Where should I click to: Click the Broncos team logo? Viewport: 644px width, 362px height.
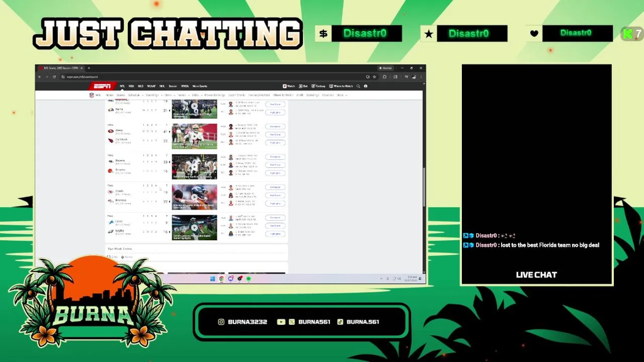[111, 201]
